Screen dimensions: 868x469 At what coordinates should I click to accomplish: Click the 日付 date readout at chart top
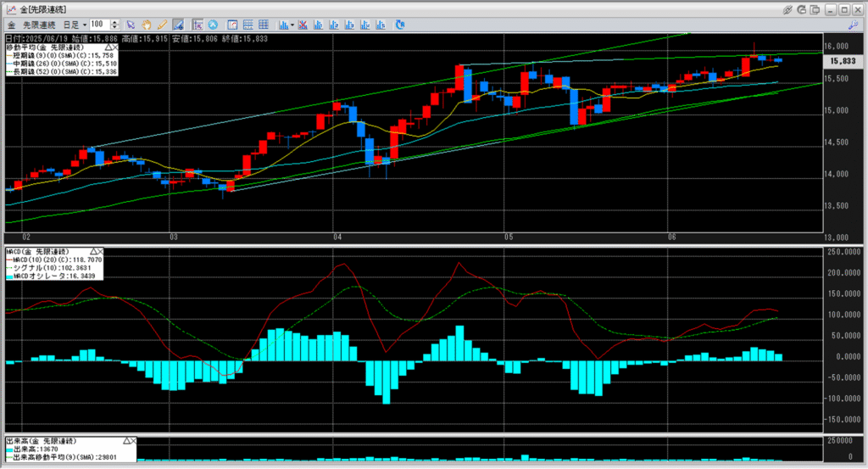36,39
